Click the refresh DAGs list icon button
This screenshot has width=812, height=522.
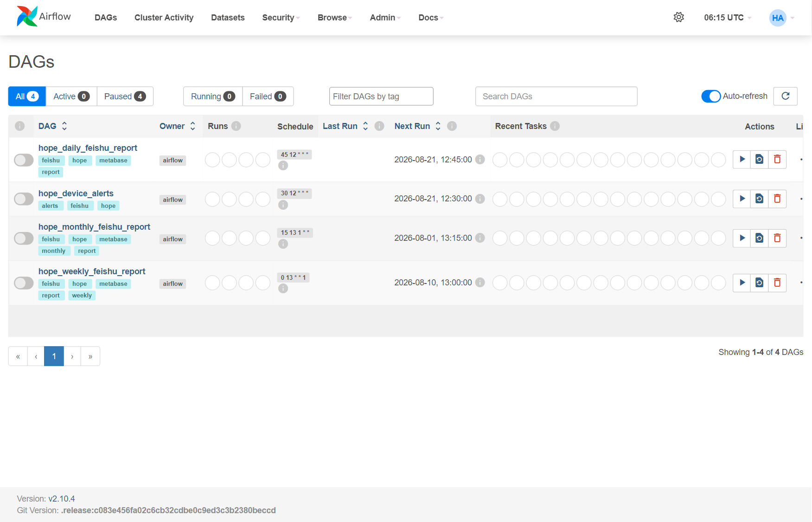click(785, 97)
